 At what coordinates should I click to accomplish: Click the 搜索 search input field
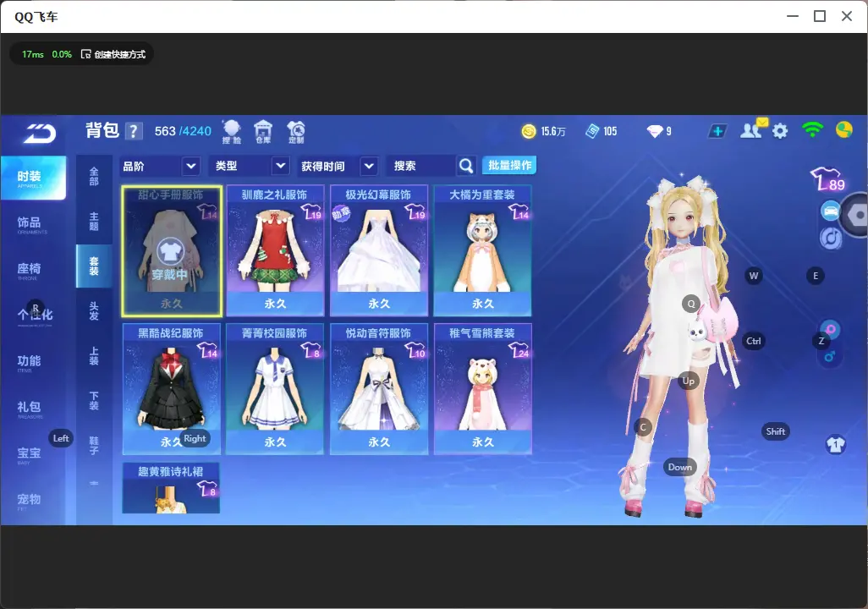point(422,166)
